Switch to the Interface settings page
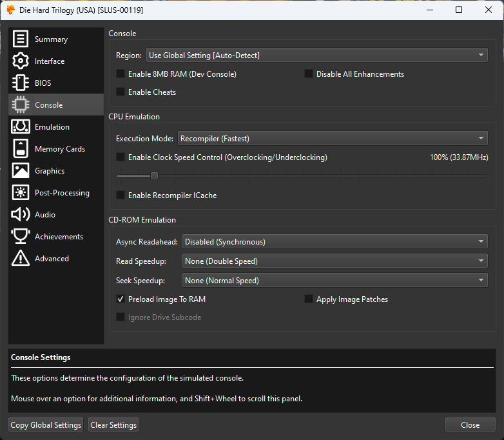This screenshot has height=440, width=504. 56,61
